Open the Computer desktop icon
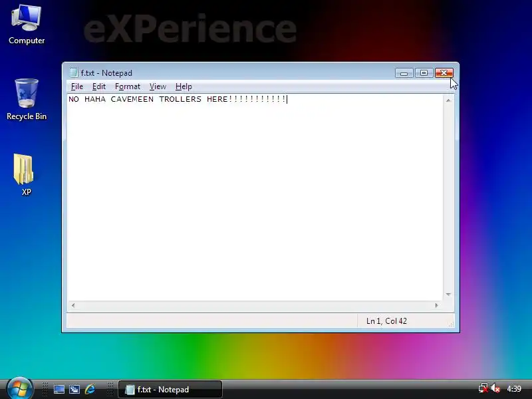532x399 pixels. [x=27, y=25]
